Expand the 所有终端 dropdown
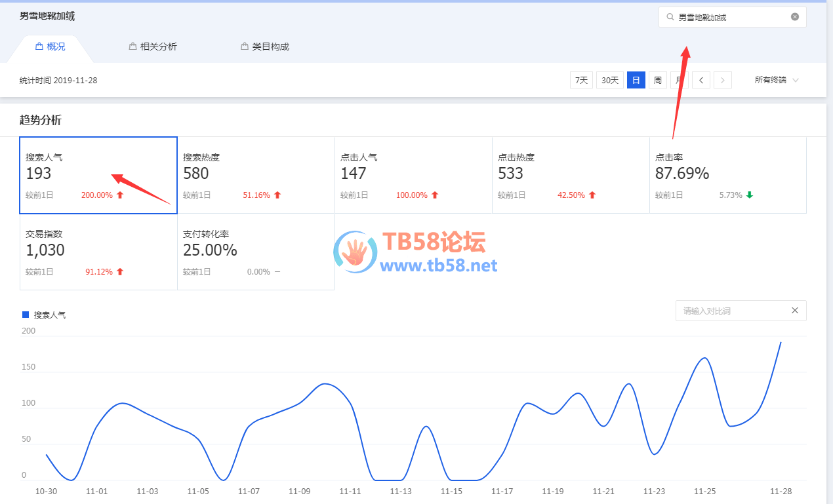The height and width of the screenshot is (504, 833). (x=777, y=80)
